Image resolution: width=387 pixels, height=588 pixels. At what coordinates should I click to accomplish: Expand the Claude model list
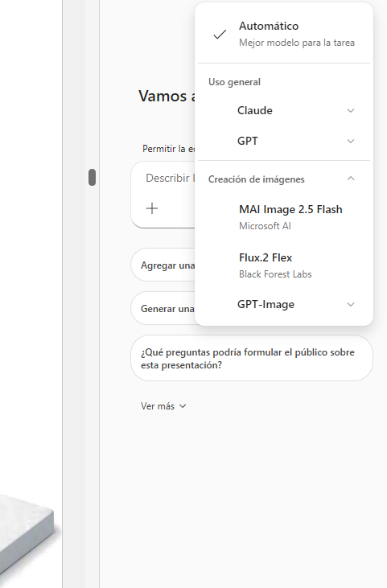(x=284, y=111)
